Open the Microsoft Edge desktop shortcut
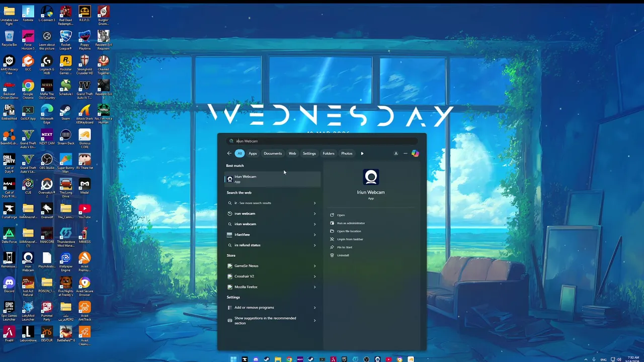Screen dimensions: 644x362 [47, 114]
